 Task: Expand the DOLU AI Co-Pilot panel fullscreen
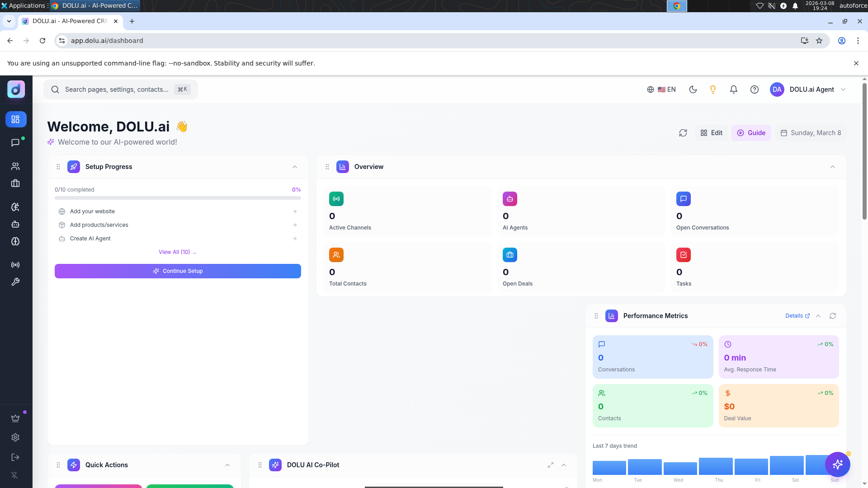point(551,465)
